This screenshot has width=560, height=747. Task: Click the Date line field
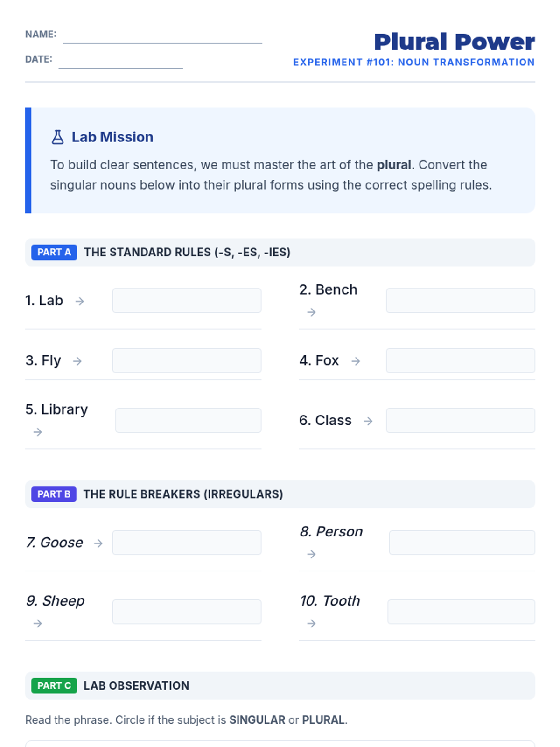pyautogui.click(x=120, y=61)
